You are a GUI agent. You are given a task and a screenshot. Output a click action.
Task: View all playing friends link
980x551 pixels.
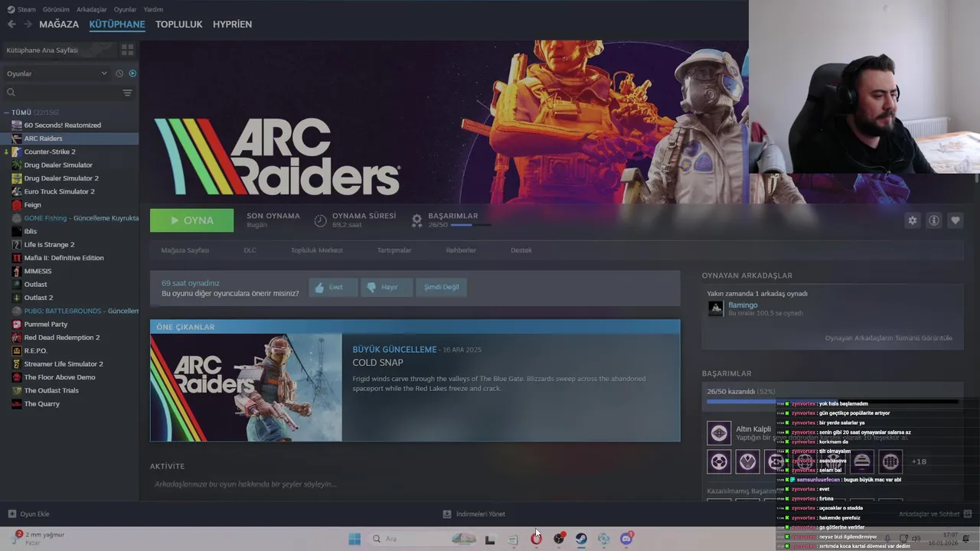click(x=889, y=338)
